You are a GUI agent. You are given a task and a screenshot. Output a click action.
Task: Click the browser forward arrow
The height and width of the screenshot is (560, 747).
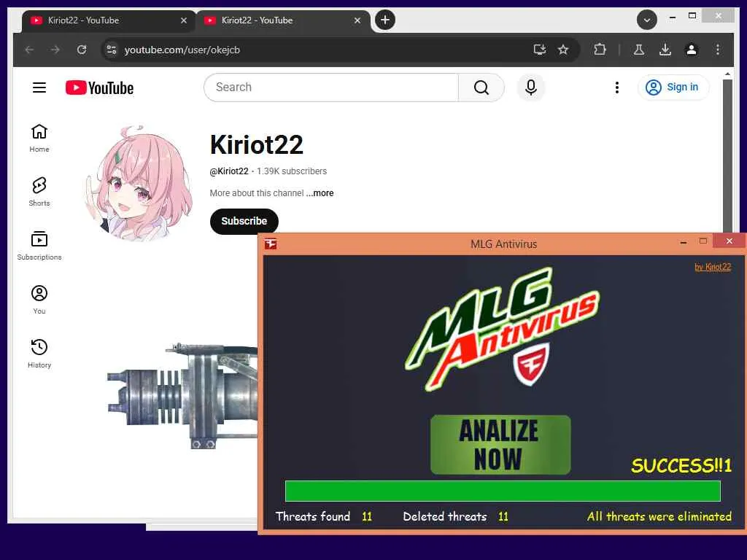55,50
